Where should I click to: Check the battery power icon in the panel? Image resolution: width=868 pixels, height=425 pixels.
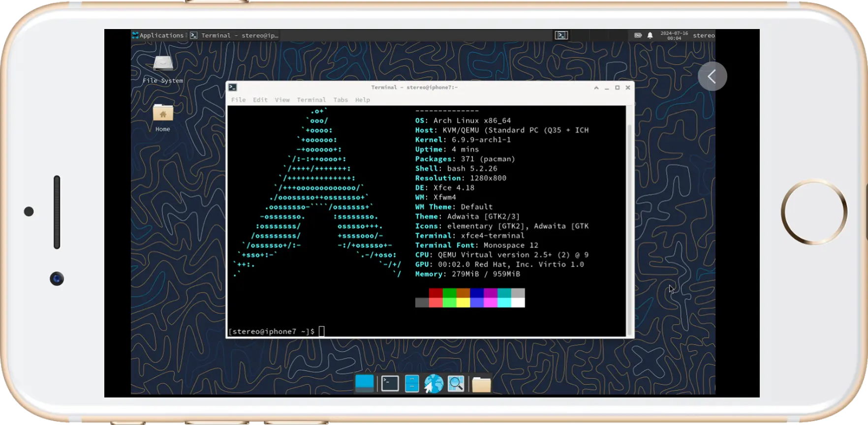[x=638, y=35]
